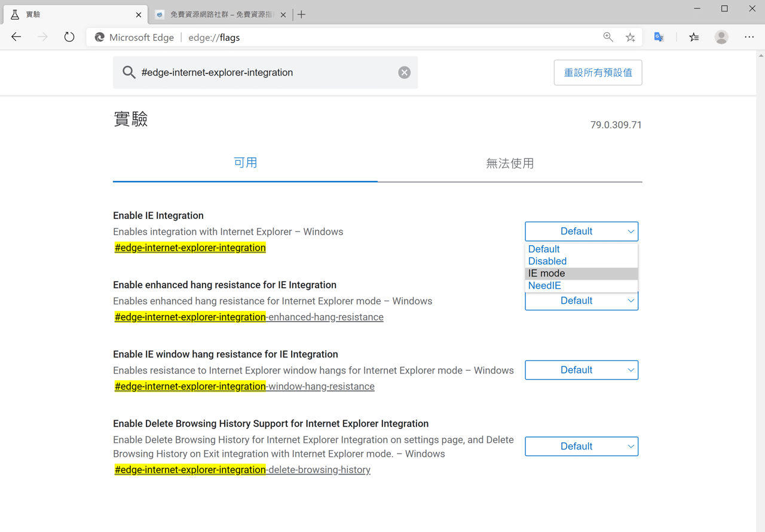The height and width of the screenshot is (532, 765).
Task: Click the page scrollbar up arrow
Action: pos(761,56)
